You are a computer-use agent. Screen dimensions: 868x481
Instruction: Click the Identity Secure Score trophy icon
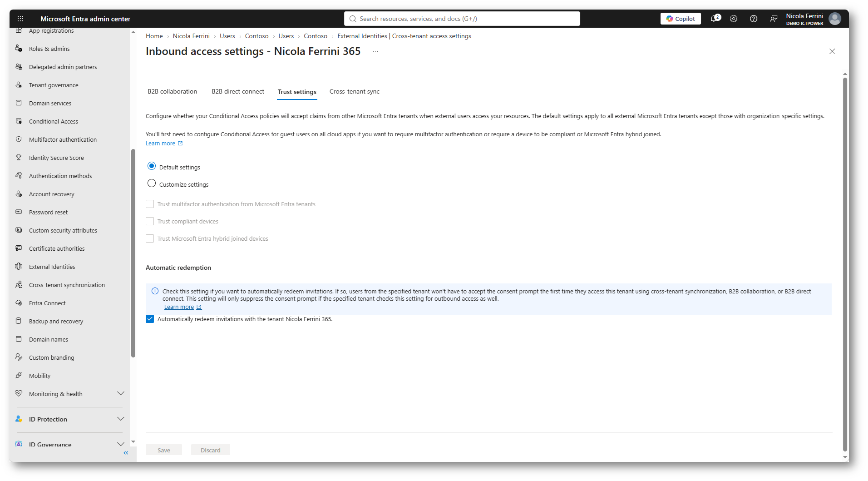pyautogui.click(x=19, y=157)
